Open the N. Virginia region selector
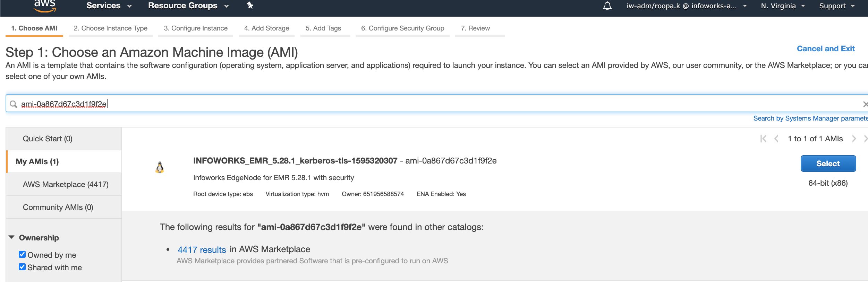This screenshot has width=868, height=282. [x=782, y=6]
